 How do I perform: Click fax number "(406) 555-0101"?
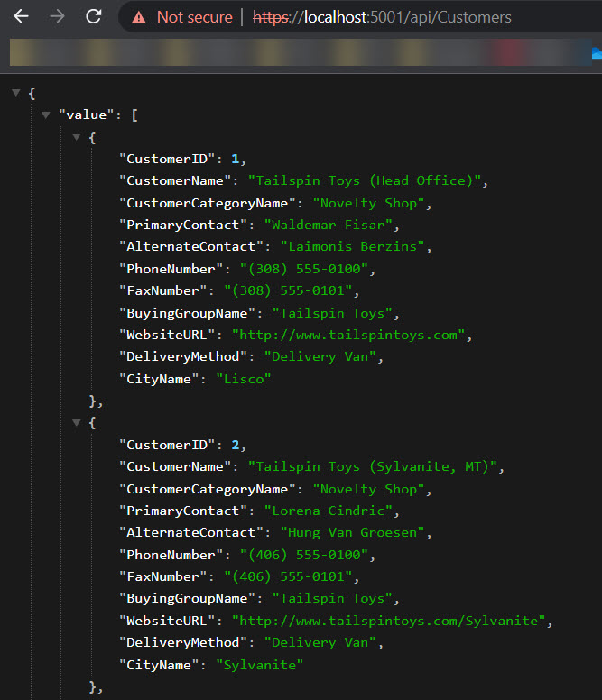point(288,576)
